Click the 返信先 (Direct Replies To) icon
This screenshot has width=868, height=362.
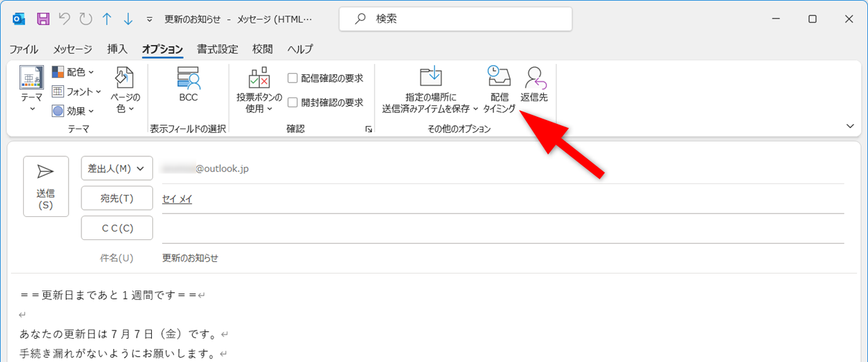[534, 85]
